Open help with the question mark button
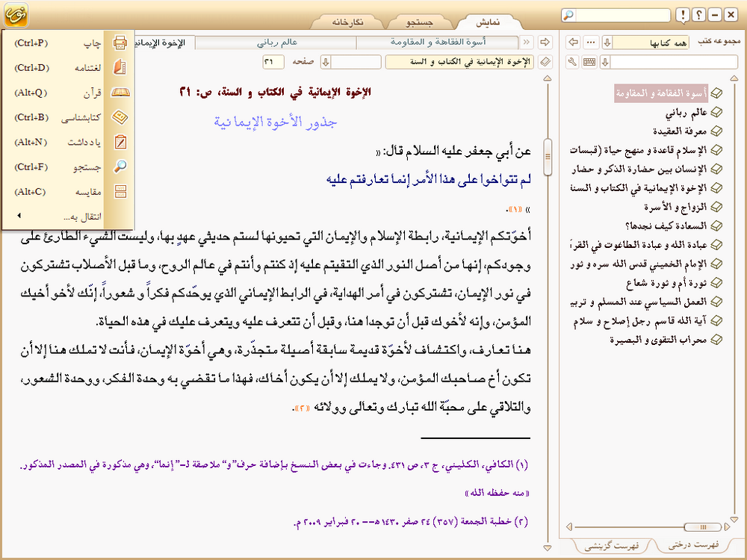747x560 pixels. coord(699,15)
